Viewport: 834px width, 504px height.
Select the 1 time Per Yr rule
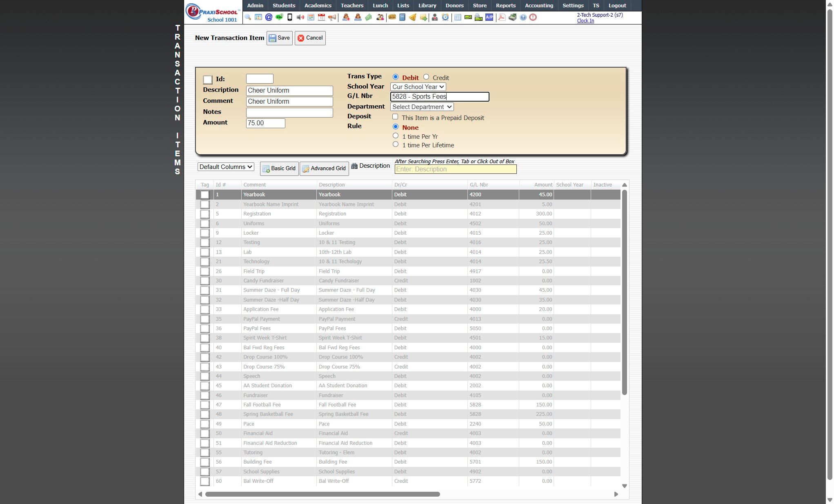[x=396, y=136]
